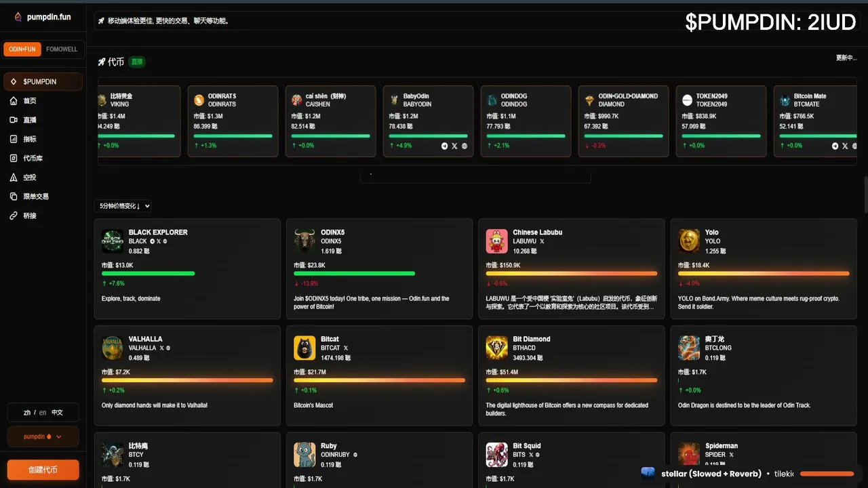The width and height of the screenshot is (868, 488).
Task: Open the ODINRATS token avatar
Action: pos(199,100)
